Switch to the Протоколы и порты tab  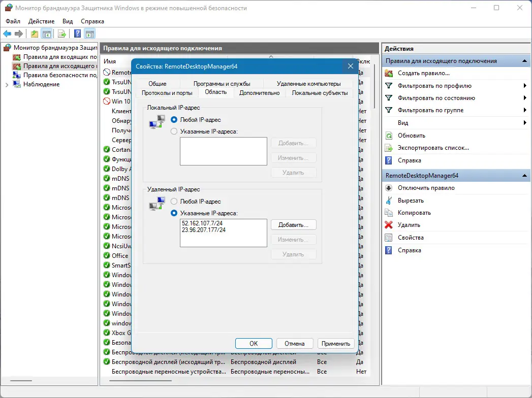pyautogui.click(x=167, y=93)
